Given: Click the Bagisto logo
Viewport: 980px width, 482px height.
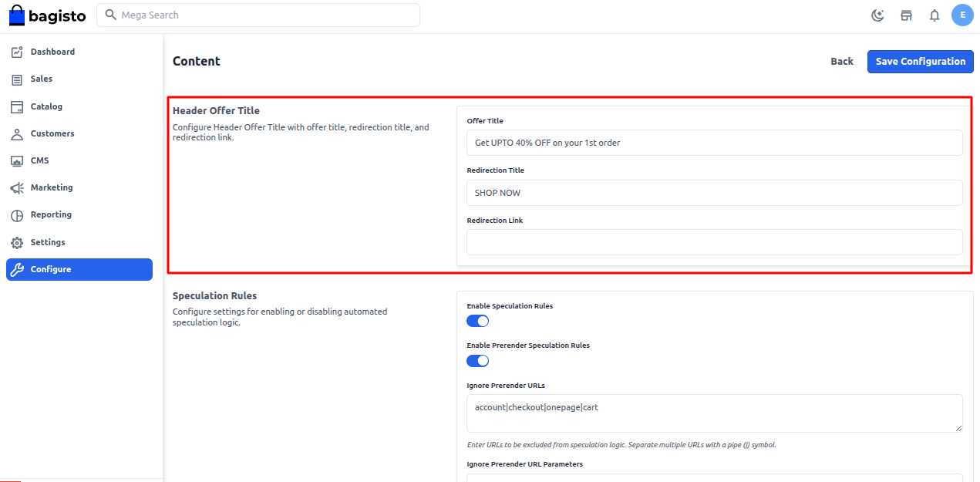Looking at the screenshot, I should coord(47,15).
